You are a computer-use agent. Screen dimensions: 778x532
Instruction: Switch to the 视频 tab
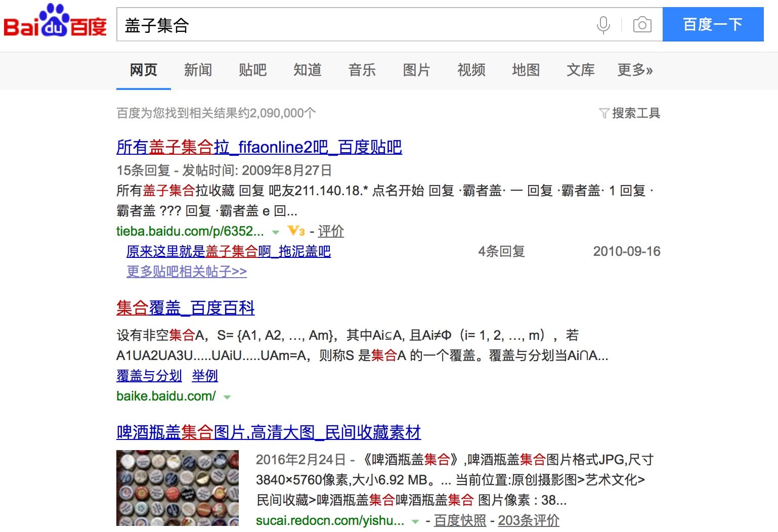471,70
